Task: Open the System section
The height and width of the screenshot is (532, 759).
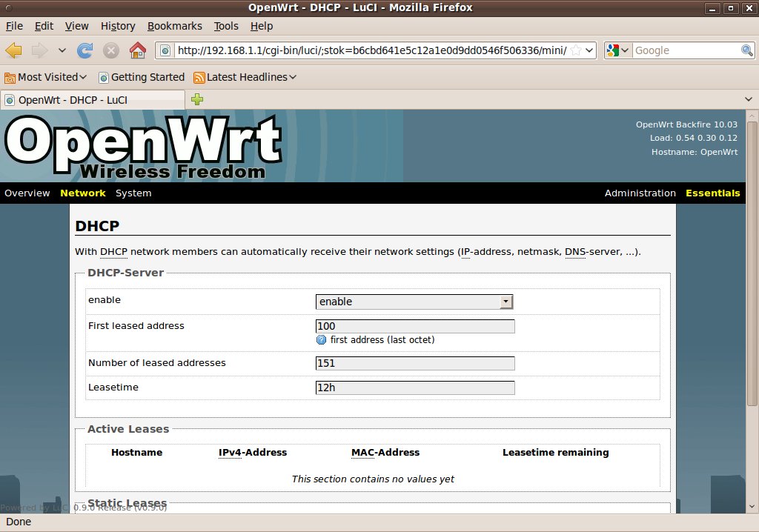Action: 133,193
